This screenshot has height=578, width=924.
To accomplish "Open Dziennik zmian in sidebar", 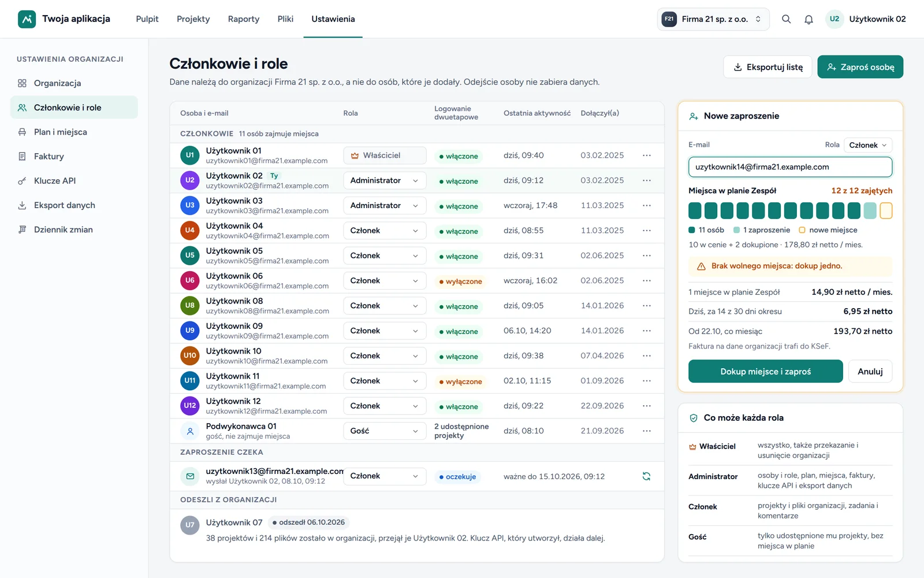I will 74,229.
